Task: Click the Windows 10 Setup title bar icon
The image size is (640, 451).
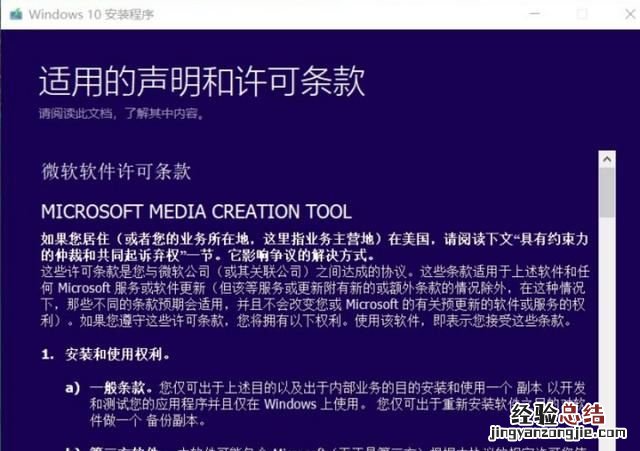Action: tap(14, 14)
